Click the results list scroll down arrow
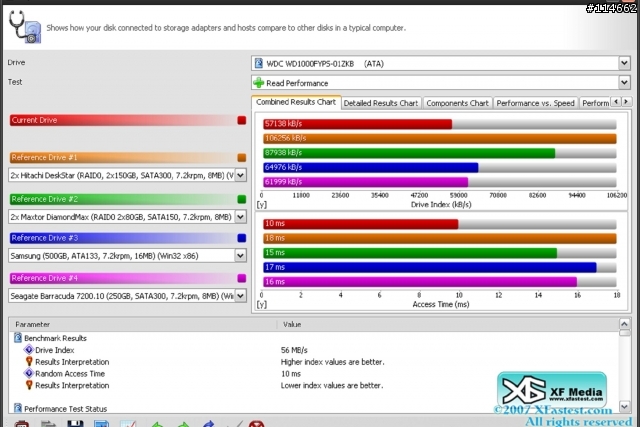640x427 pixels. pyautogui.click(x=624, y=406)
